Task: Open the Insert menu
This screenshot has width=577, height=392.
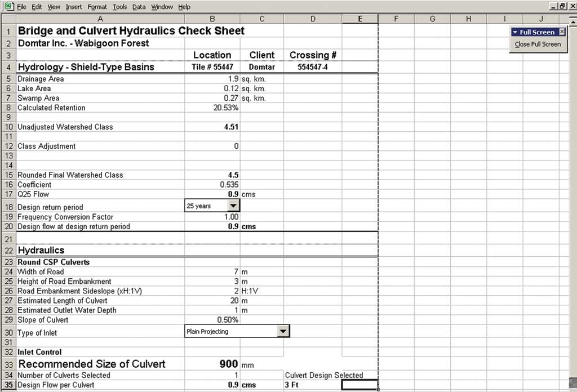Action: [x=74, y=7]
